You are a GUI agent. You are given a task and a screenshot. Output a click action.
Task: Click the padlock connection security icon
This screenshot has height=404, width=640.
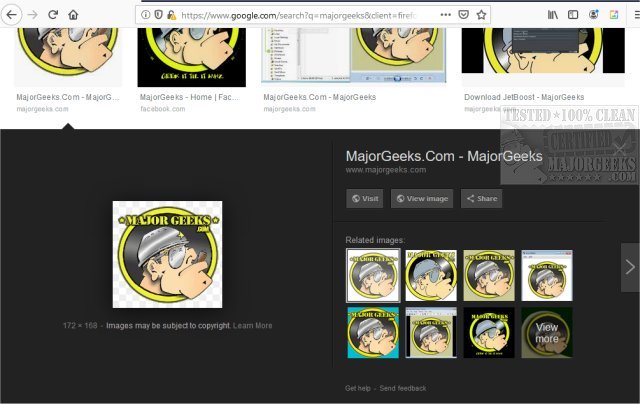tap(171, 15)
